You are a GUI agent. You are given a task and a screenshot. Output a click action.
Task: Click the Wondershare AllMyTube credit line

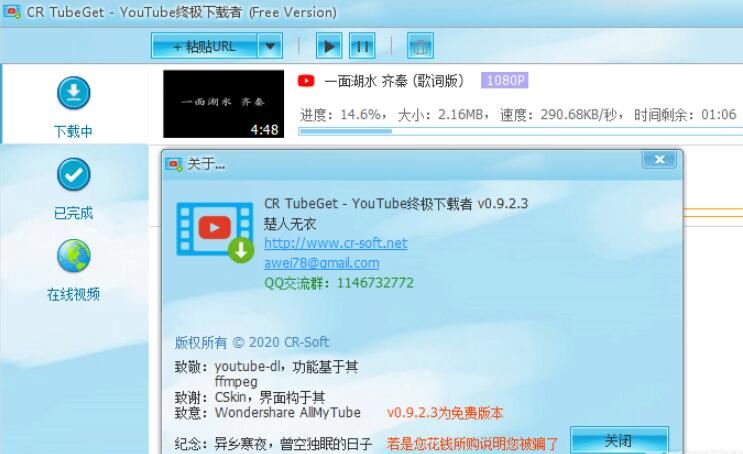pos(268,413)
